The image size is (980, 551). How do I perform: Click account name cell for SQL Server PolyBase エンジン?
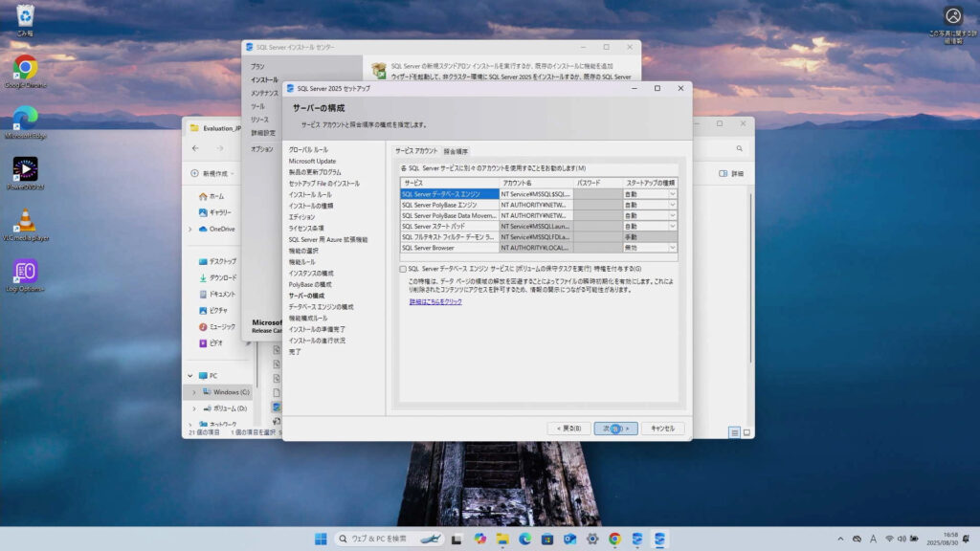536,205
